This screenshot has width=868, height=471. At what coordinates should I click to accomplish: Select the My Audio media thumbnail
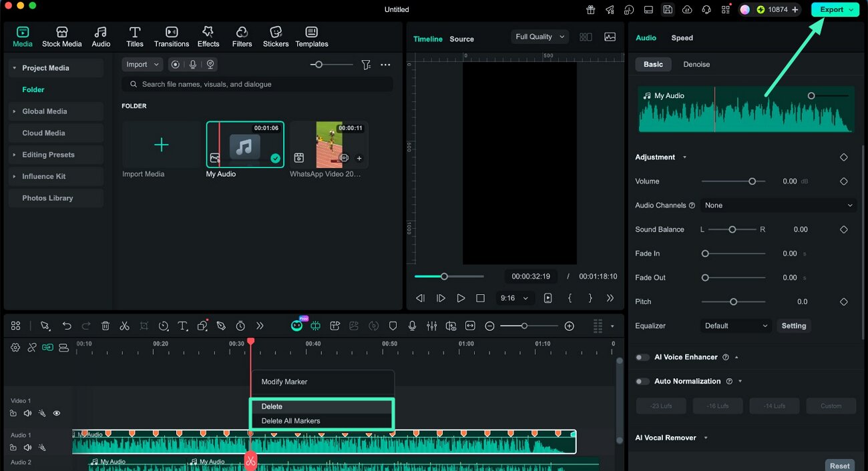pyautogui.click(x=245, y=145)
